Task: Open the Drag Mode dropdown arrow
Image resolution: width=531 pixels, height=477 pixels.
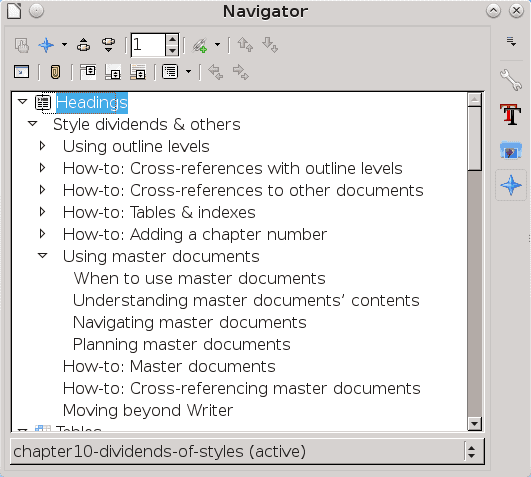Action: coord(217,44)
